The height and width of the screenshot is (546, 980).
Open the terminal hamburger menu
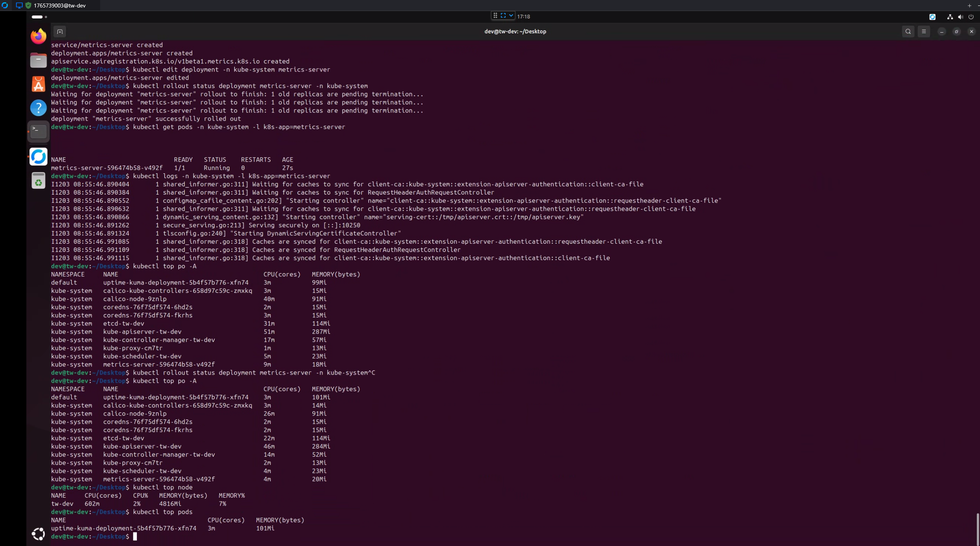(x=924, y=31)
